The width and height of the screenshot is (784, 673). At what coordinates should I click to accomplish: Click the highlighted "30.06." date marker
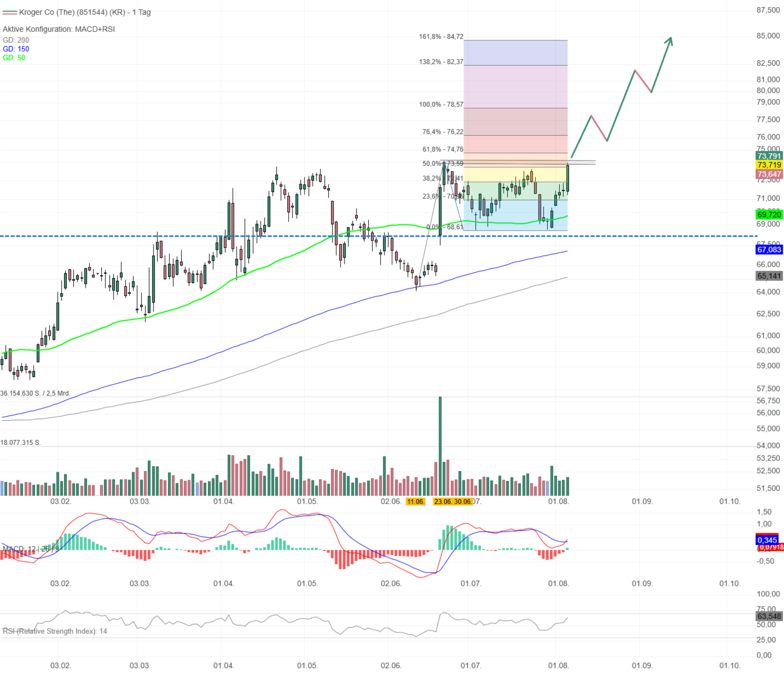click(463, 501)
